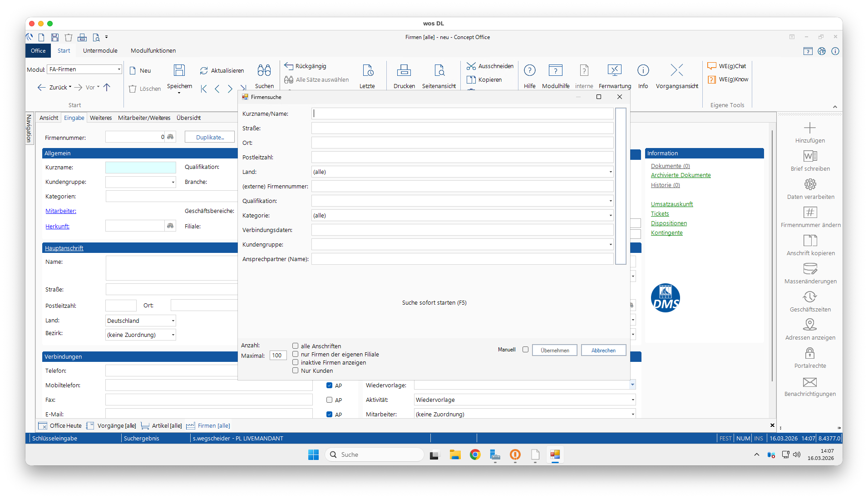
Task: Click the Brief schreiben Word icon
Action: [810, 157]
